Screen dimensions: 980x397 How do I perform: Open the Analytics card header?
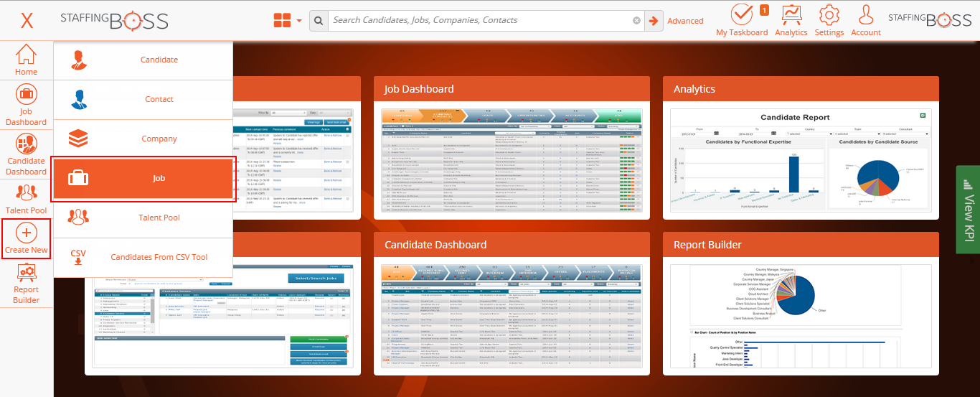[801, 89]
